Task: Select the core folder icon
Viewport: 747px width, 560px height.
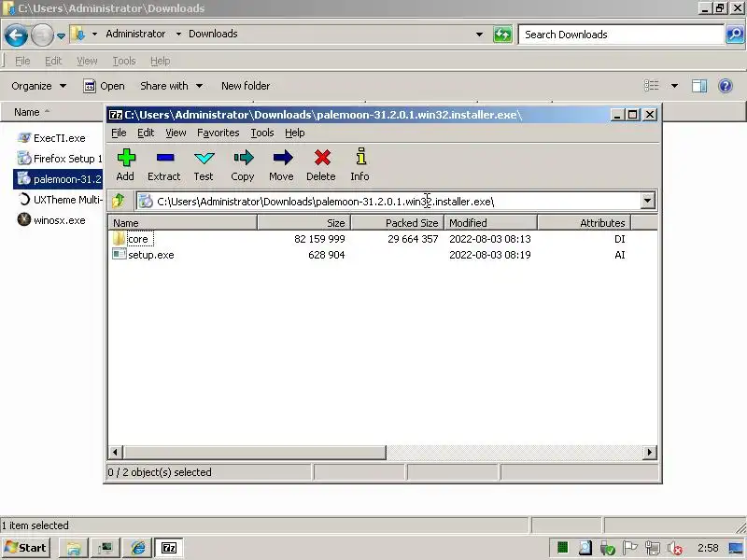Action: pyautogui.click(x=120, y=238)
